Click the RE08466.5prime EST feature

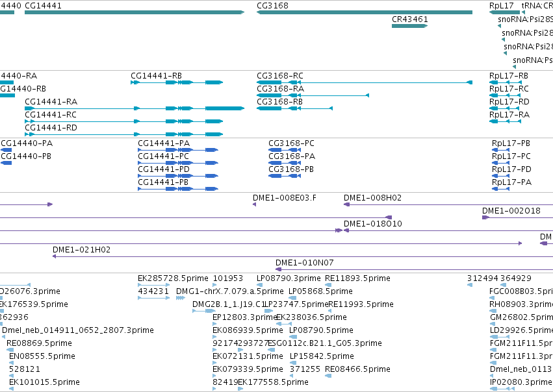coord(328,376)
